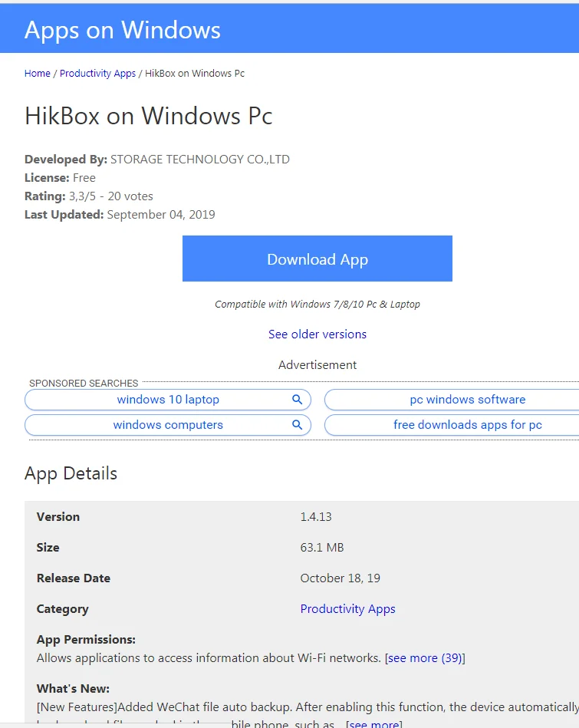Open the Productivity Apps breadcrumb link
This screenshot has width=579, height=728.
point(97,74)
